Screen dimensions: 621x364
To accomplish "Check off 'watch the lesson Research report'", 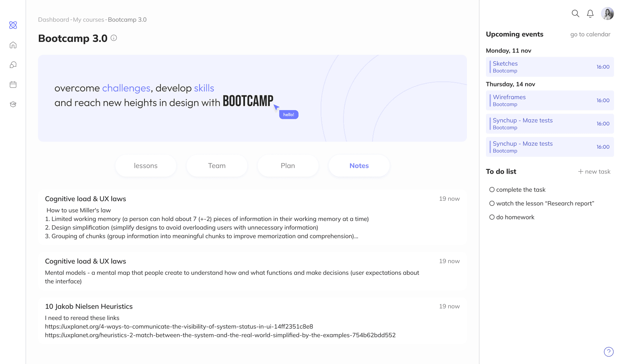I will 492,203.
